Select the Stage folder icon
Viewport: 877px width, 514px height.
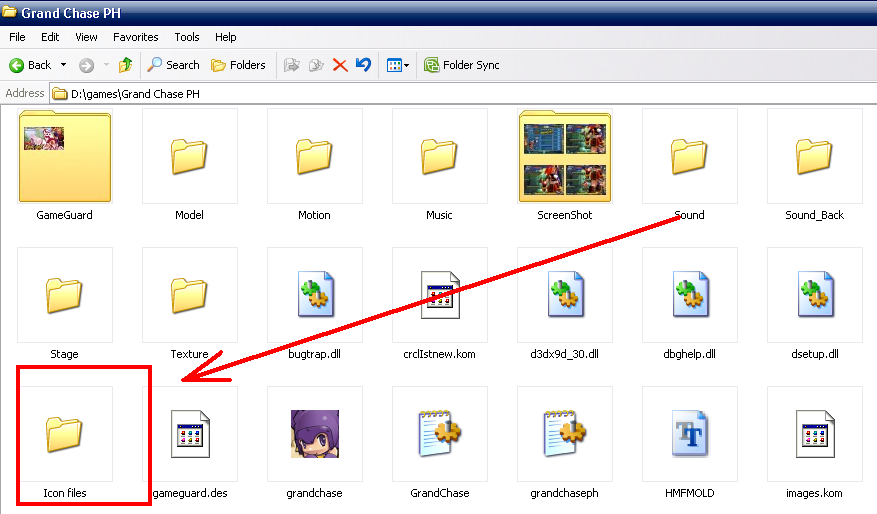tap(65, 295)
